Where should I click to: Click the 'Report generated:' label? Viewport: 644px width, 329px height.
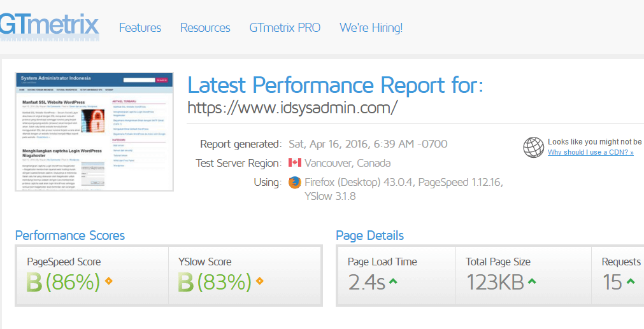[x=241, y=144]
